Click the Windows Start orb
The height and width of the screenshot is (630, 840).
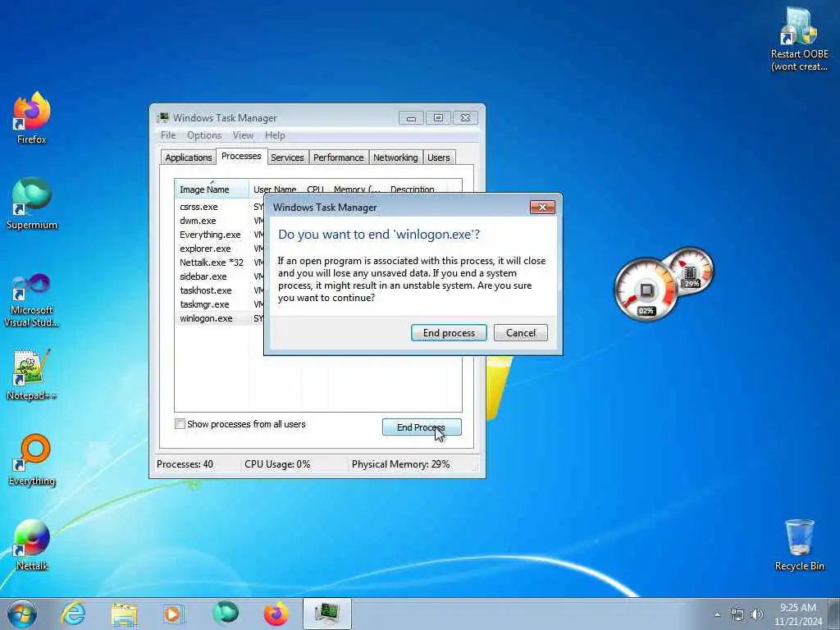22,614
